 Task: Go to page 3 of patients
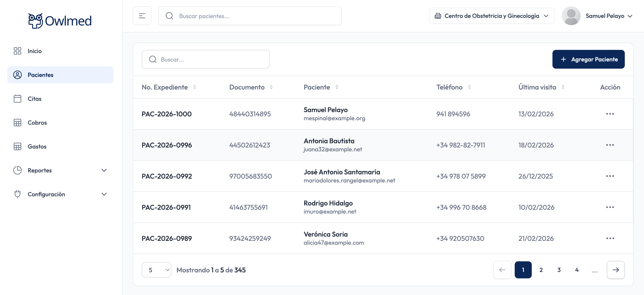click(559, 270)
